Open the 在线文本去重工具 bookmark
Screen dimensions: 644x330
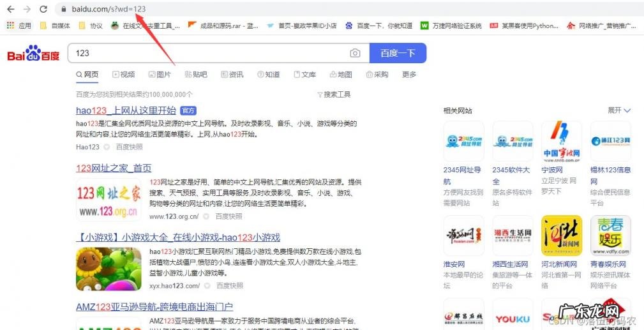point(146,26)
